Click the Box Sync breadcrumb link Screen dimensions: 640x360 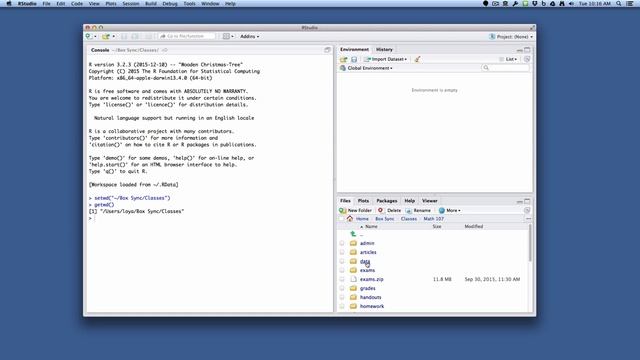tap(384, 219)
